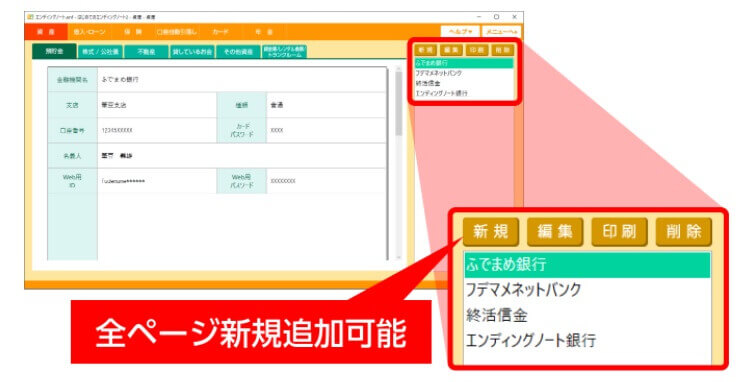Click the 金融機関名 value field

pyautogui.click(x=242, y=80)
